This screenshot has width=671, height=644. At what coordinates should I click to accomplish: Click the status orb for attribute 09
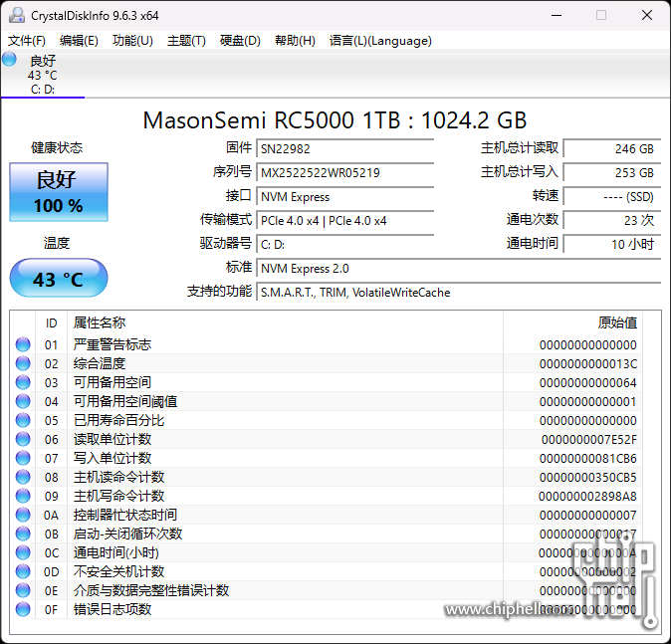[23, 496]
